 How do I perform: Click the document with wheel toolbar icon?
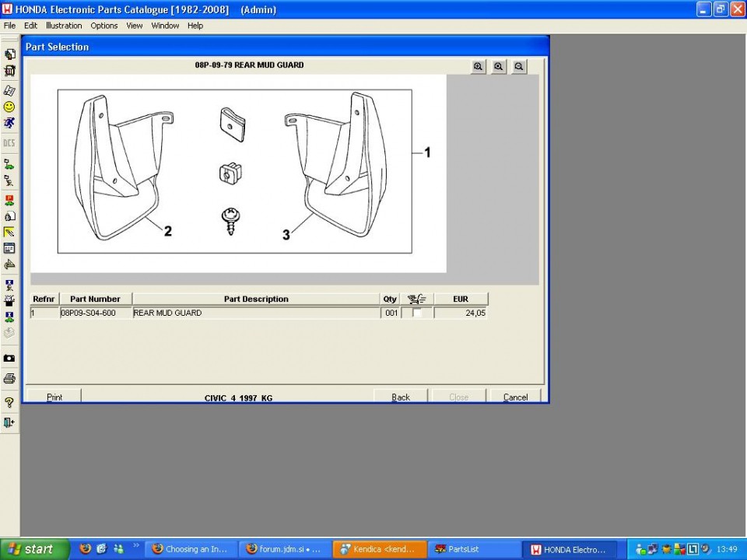click(9, 215)
